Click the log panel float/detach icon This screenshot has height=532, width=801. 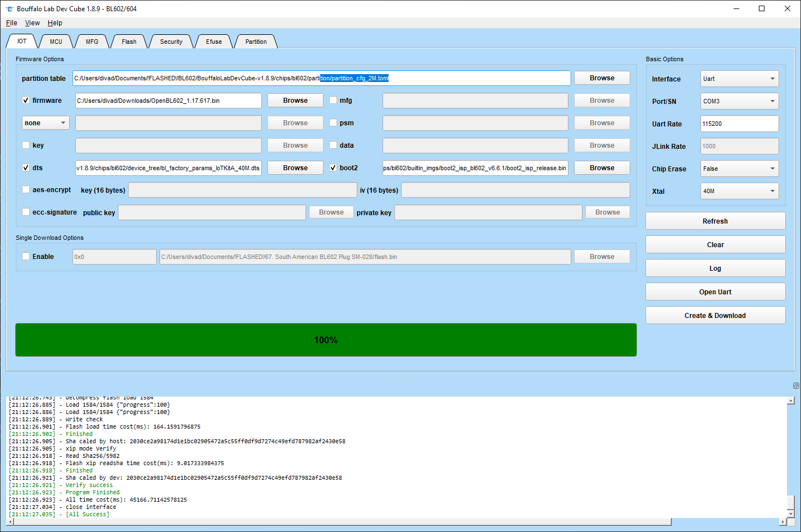[x=796, y=386]
